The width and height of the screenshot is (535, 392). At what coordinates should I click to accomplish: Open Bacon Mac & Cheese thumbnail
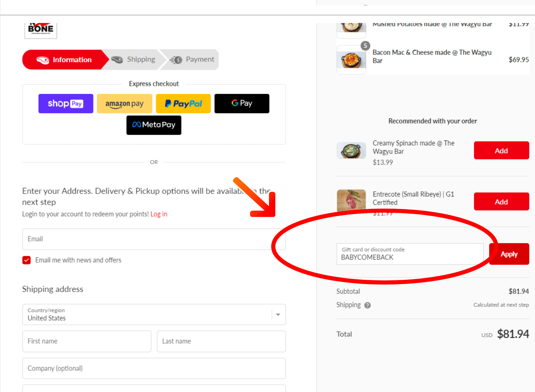click(351, 60)
